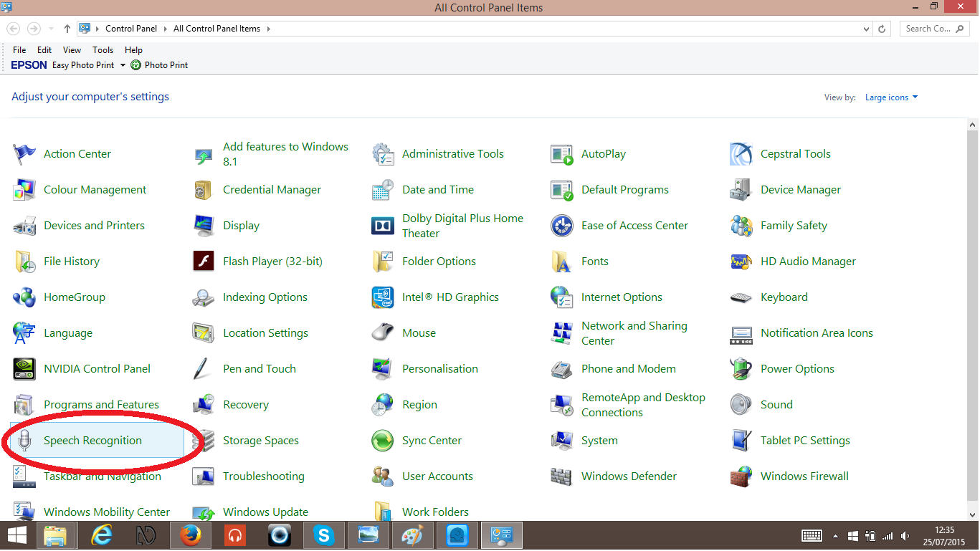Open the Ease of Access Center icon
The image size is (980, 551).
(562, 226)
